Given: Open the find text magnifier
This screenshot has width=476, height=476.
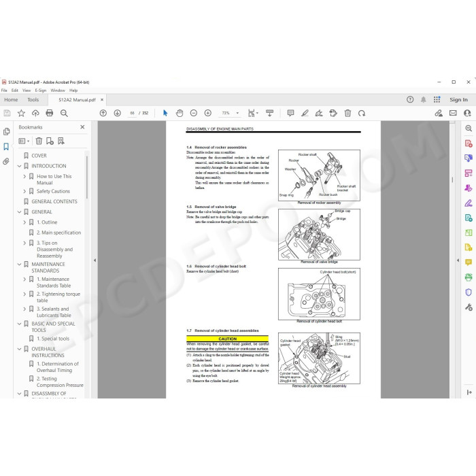Looking at the screenshot, I should [64, 114].
